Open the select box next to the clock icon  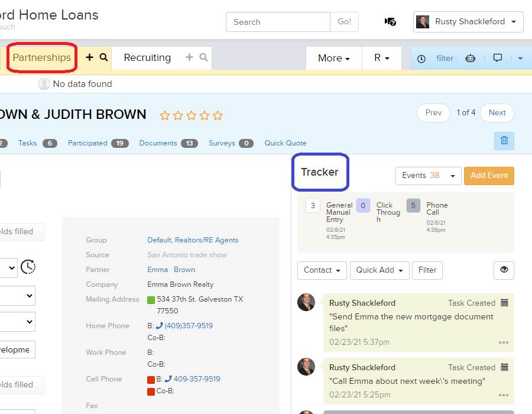(8, 268)
